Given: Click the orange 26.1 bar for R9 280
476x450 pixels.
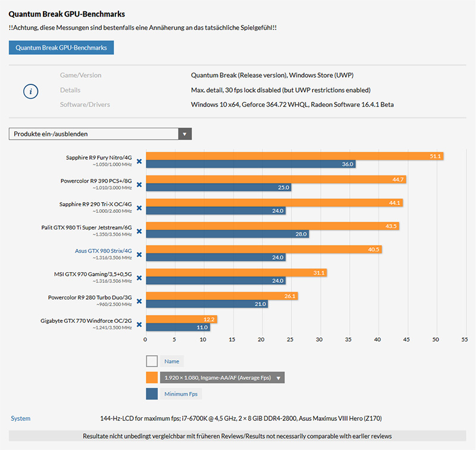Looking at the screenshot, I should (222, 296).
